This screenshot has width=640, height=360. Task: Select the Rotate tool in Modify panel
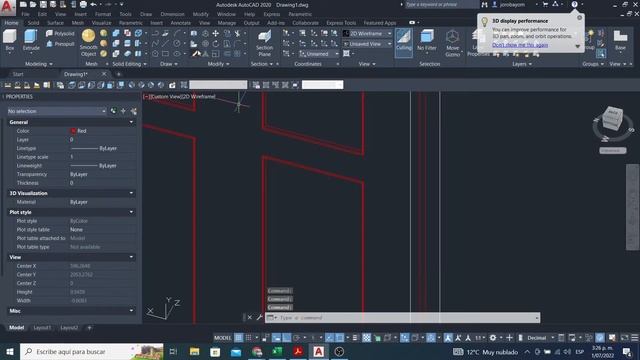click(216, 44)
